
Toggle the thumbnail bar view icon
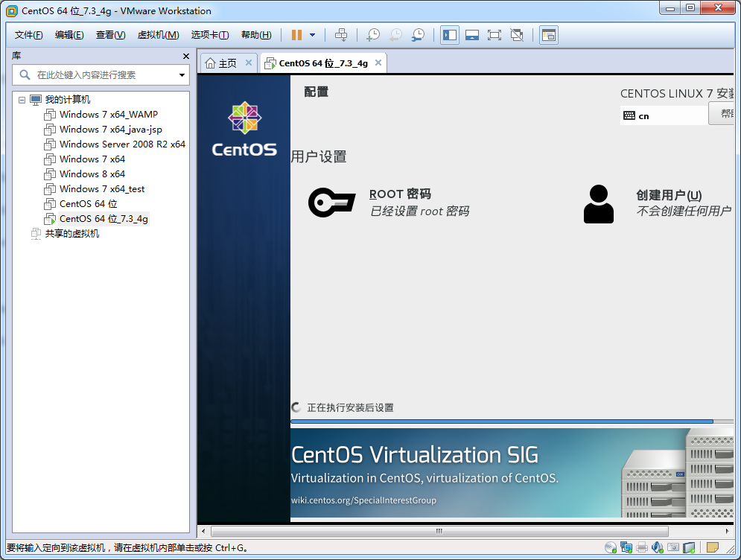[471, 35]
